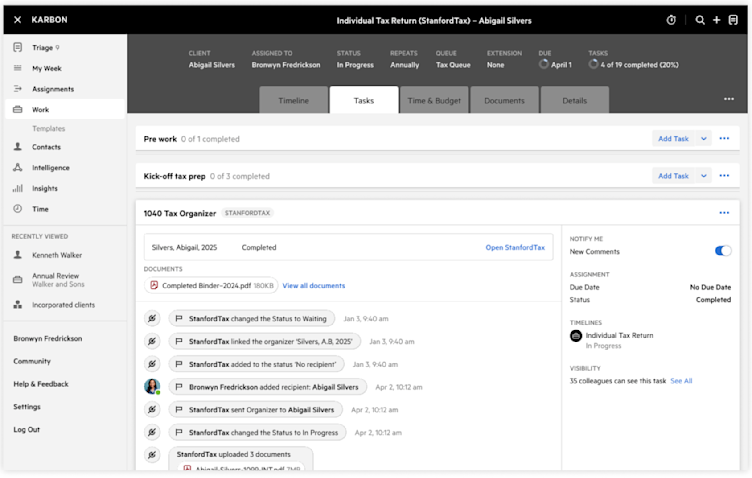Image resolution: width=752 pixels, height=478 pixels.
Task: Click the In Progress status in header
Action: click(355, 65)
